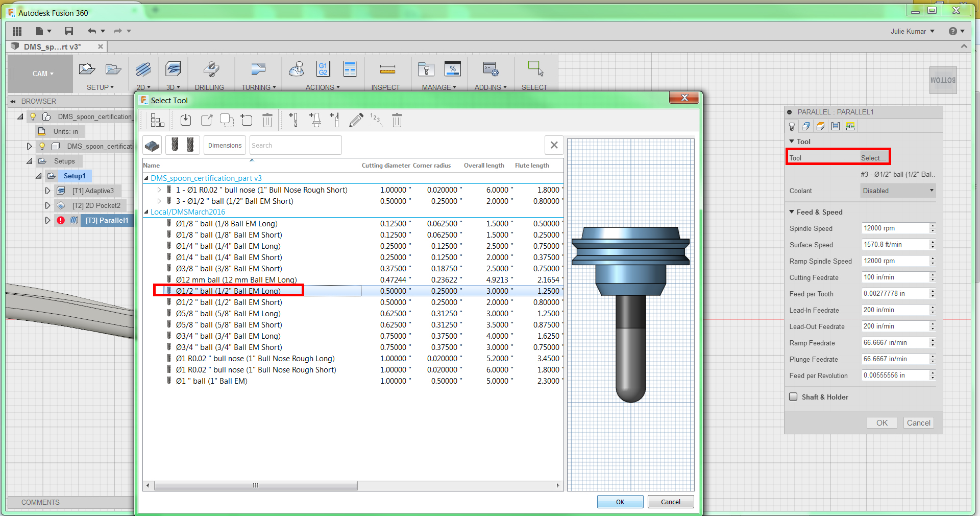Viewport: 980px width, 516px height.
Task: Click the Undo arrow icon
Action: [x=91, y=31]
